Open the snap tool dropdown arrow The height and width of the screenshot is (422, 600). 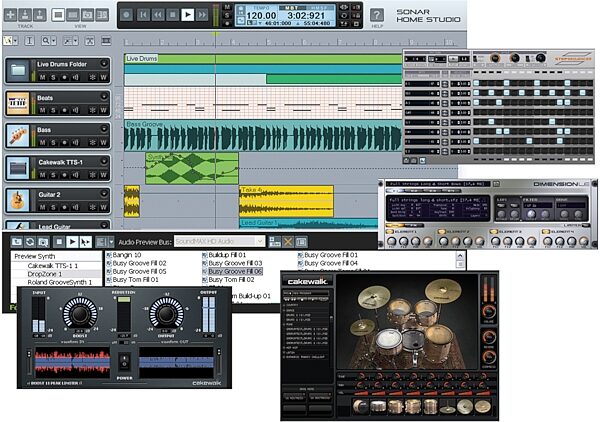pyautogui.click(x=75, y=41)
